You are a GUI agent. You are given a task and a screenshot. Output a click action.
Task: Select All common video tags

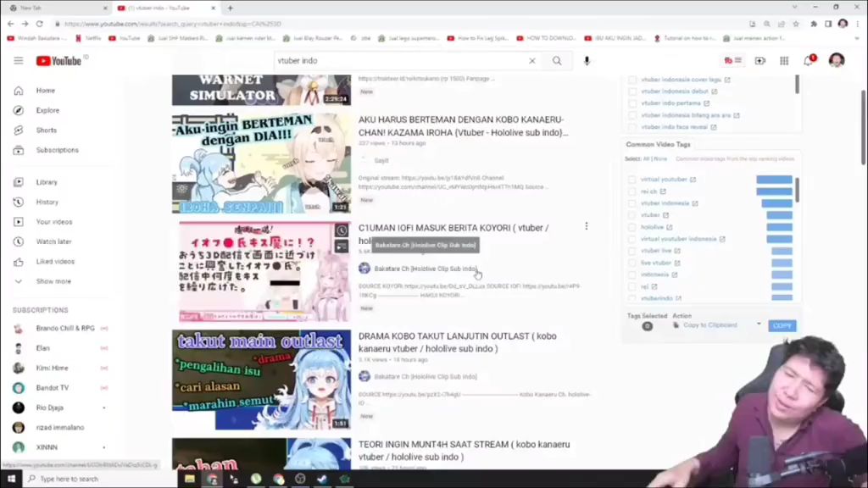pyautogui.click(x=645, y=158)
